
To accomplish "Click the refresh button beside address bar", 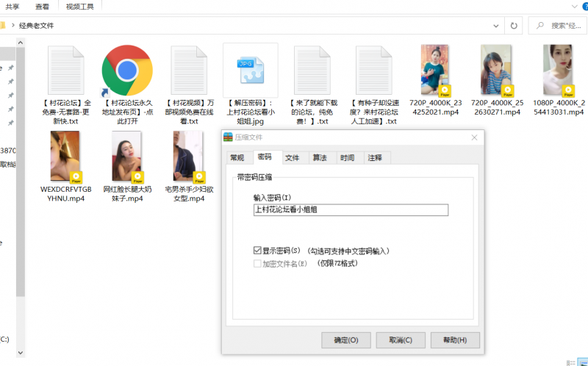I will tap(533, 25).
